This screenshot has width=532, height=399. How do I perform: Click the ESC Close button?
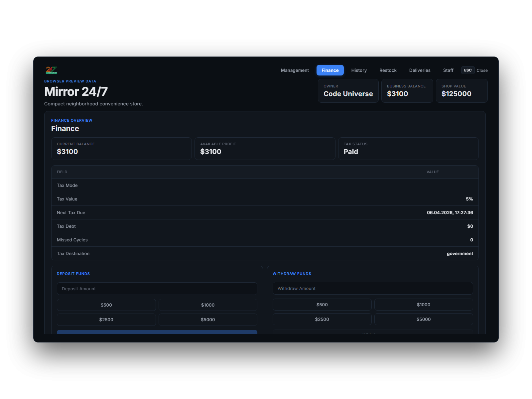pyautogui.click(x=474, y=70)
